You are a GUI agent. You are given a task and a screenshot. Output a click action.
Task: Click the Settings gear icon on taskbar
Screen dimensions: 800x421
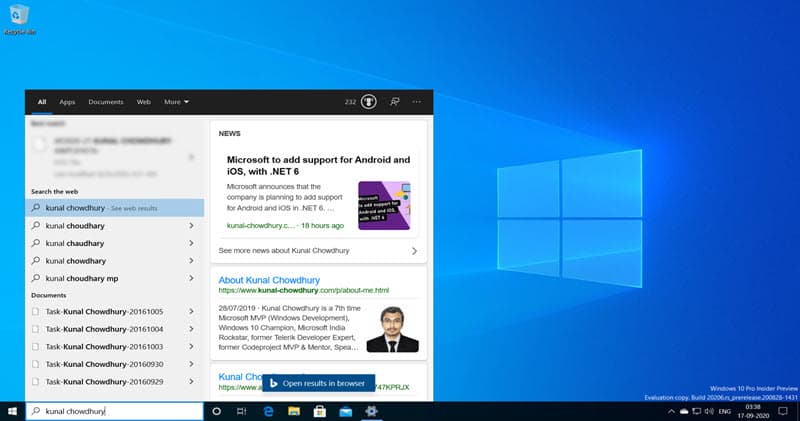(371, 411)
